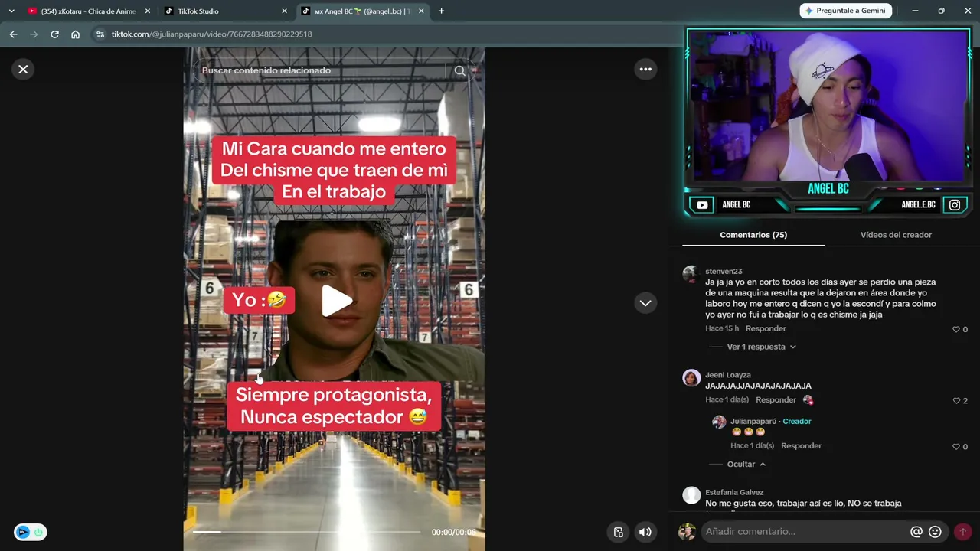Viewport: 980px width, 551px height.
Task: Reply to Jeeni Loayza's comment
Action: [776, 399]
